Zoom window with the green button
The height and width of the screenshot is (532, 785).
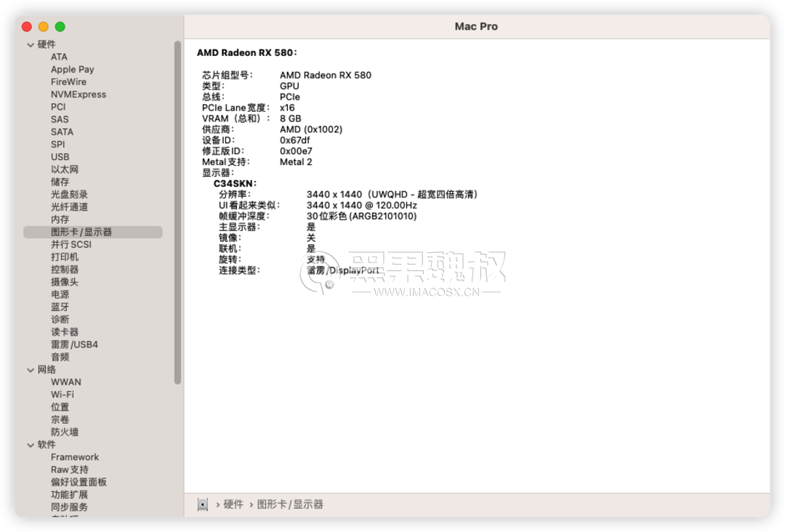pos(60,27)
